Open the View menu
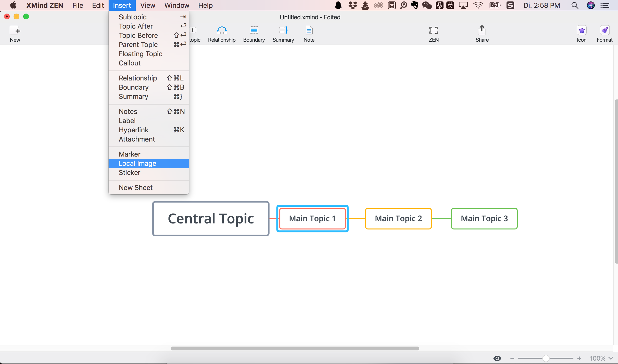The width and height of the screenshot is (618, 364). tap(147, 5)
